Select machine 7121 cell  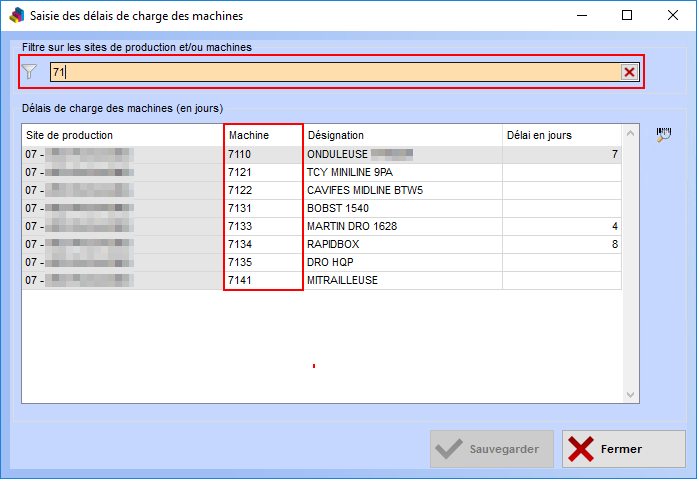263,172
